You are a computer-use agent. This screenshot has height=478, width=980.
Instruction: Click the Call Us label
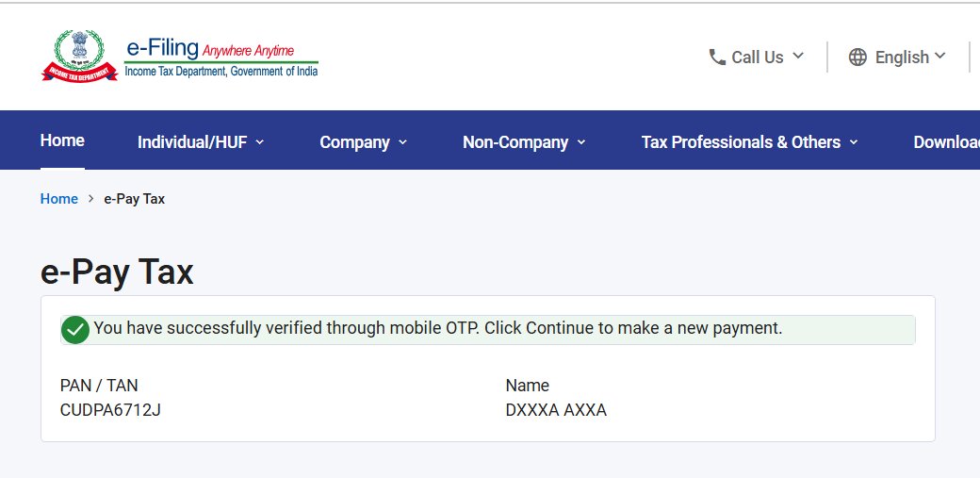[758, 57]
